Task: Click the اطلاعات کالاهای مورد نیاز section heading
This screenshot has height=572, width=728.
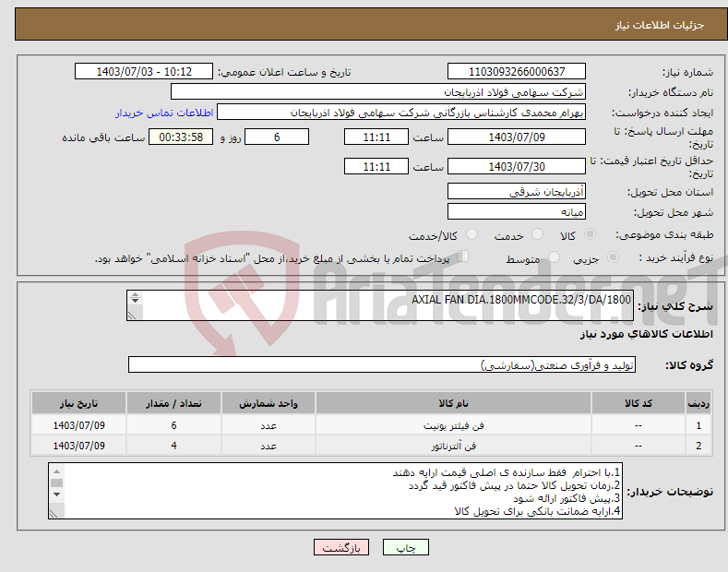Action: click(646, 334)
